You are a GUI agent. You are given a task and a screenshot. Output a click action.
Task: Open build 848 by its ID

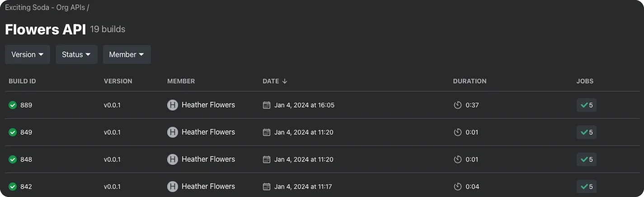coord(26,159)
